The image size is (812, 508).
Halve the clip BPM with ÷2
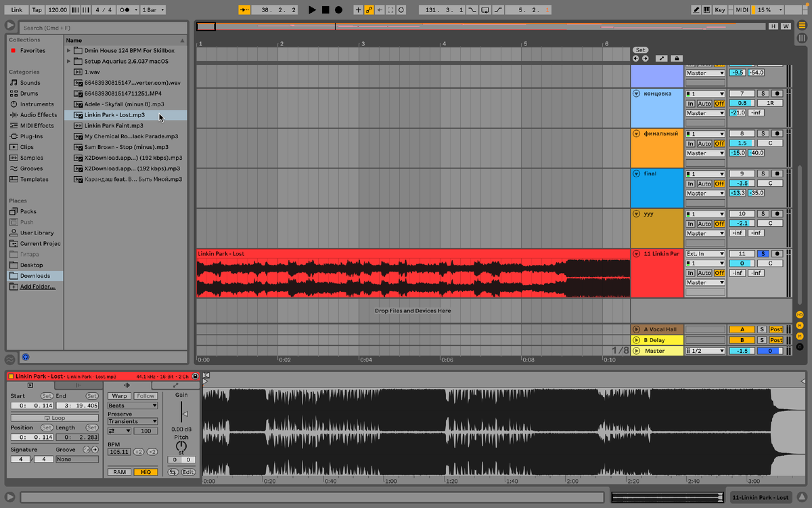(x=138, y=452)
